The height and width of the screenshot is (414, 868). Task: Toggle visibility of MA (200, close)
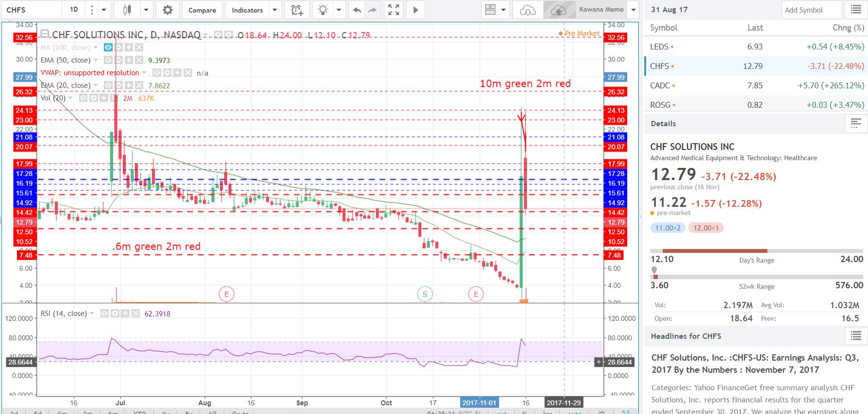(x=109, y=48)
